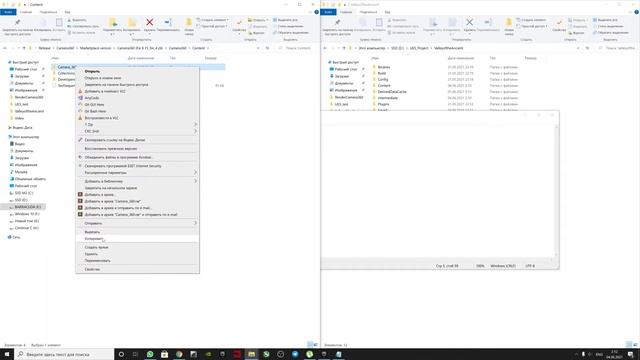Click New folder icon in Content window ribbon
The height and width of the screenshot is (360, 640).
[189, 22]
